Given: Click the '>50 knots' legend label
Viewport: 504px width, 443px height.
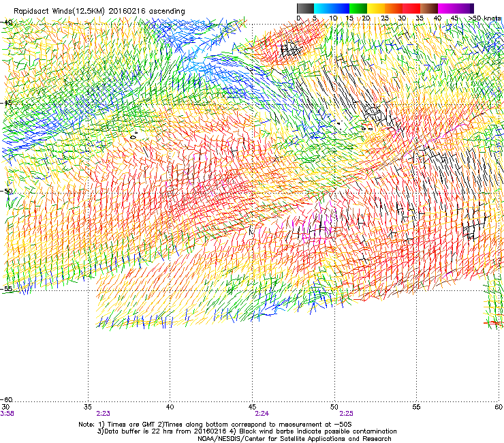Looking at the screenshot, I should click(485, 18).
